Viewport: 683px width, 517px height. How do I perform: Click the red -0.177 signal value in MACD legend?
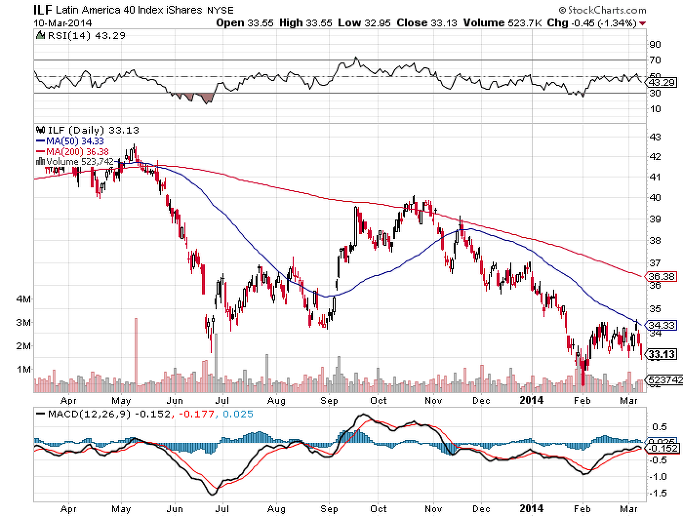coord(196,414)
